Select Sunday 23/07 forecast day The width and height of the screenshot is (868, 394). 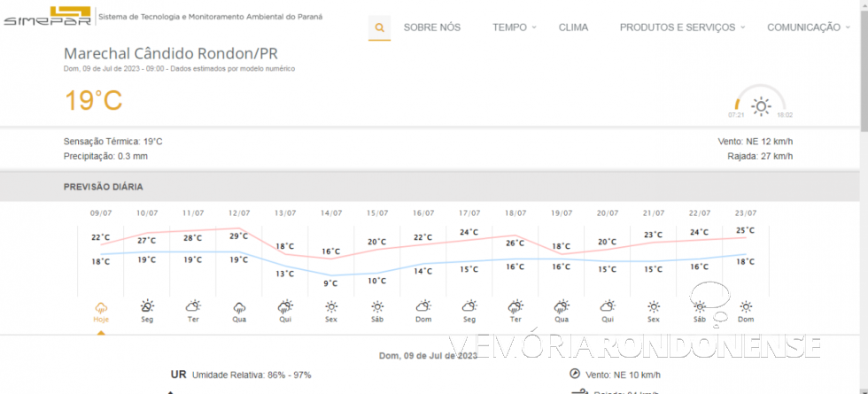click(x=746, y=310)
